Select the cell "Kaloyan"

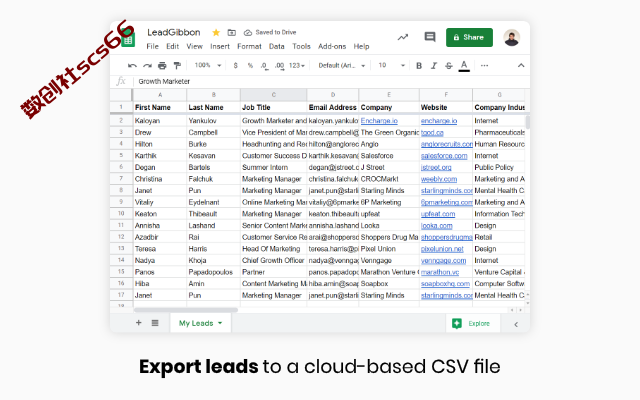[x=160, y=121]
